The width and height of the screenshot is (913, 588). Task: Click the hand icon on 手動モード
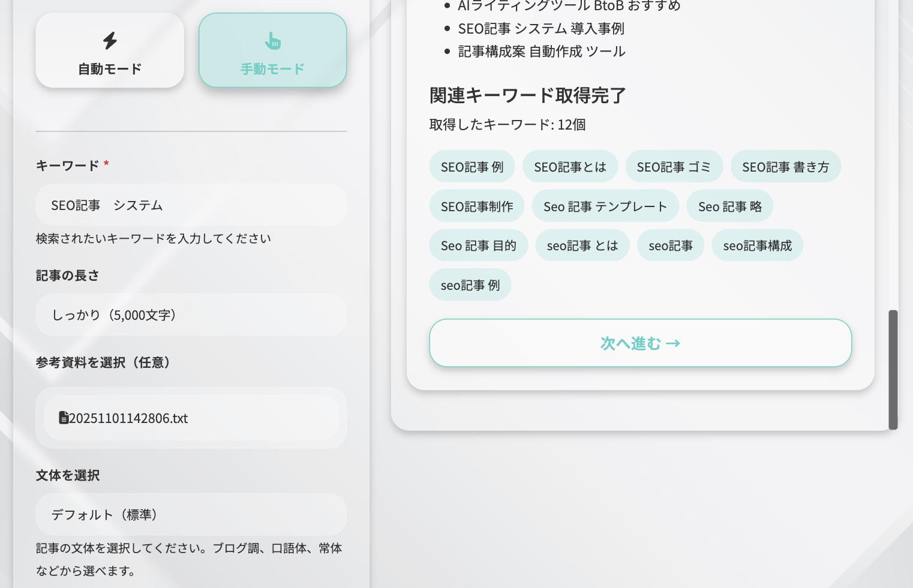click(x=273, y=40)
